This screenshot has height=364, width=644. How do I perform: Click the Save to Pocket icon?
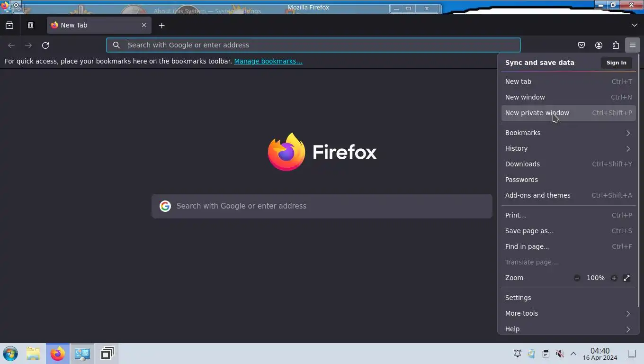pos(581,45)
